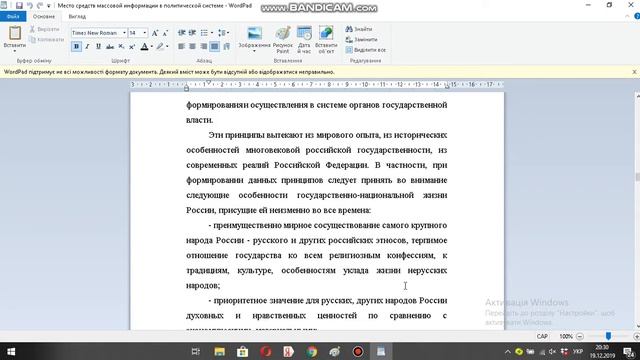Expand the font color palette arrow
This screenshot has width=640, height=360.
click(x=151, y=47)
